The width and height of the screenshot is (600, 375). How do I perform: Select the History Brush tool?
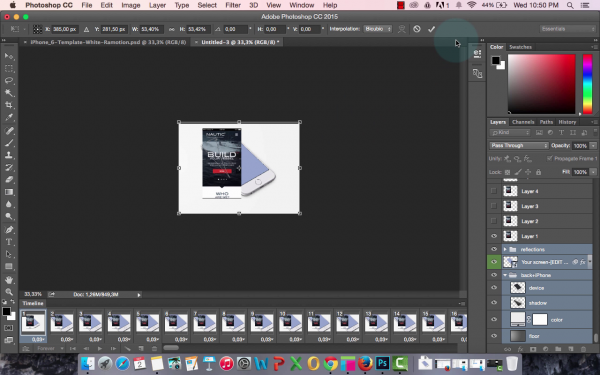(x=9, y=168)
